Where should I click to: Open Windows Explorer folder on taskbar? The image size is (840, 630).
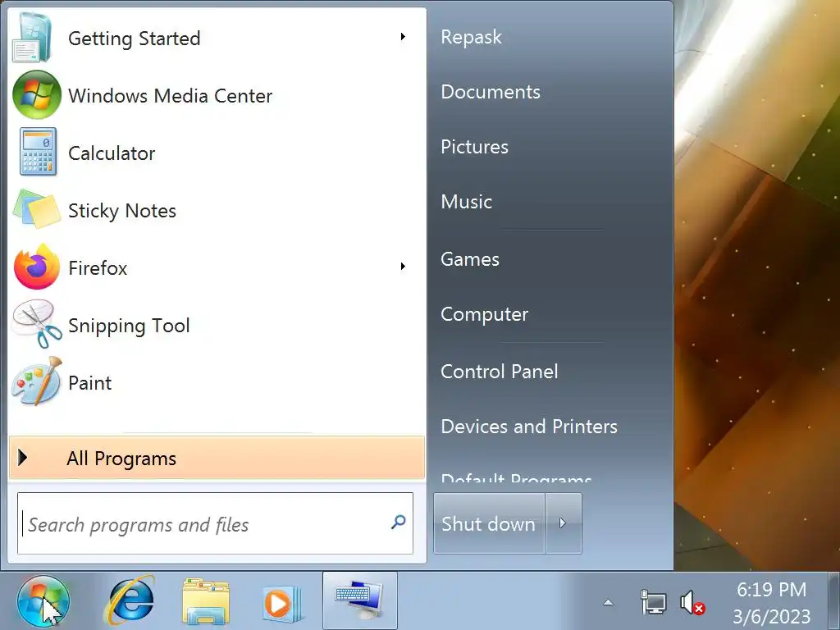(206, 601)
